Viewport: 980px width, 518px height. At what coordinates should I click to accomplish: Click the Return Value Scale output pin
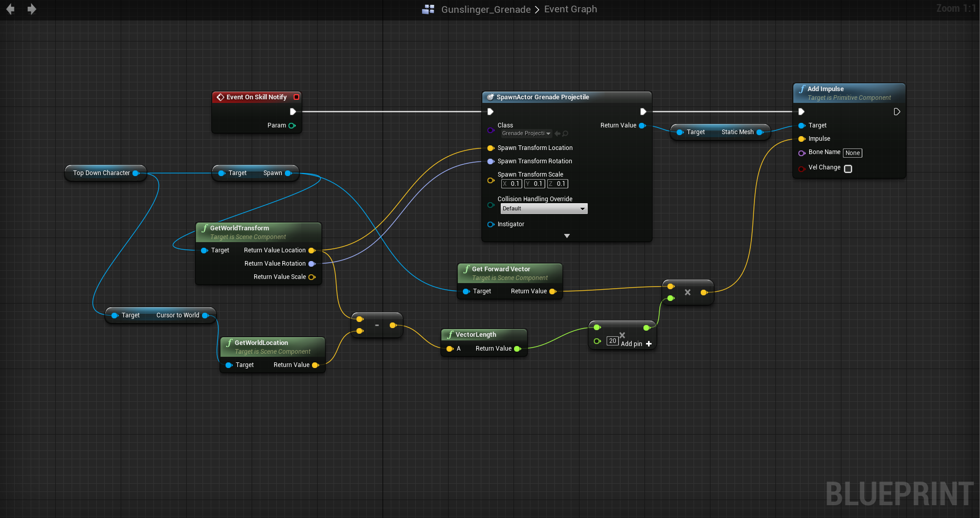[x=311, y=277]
